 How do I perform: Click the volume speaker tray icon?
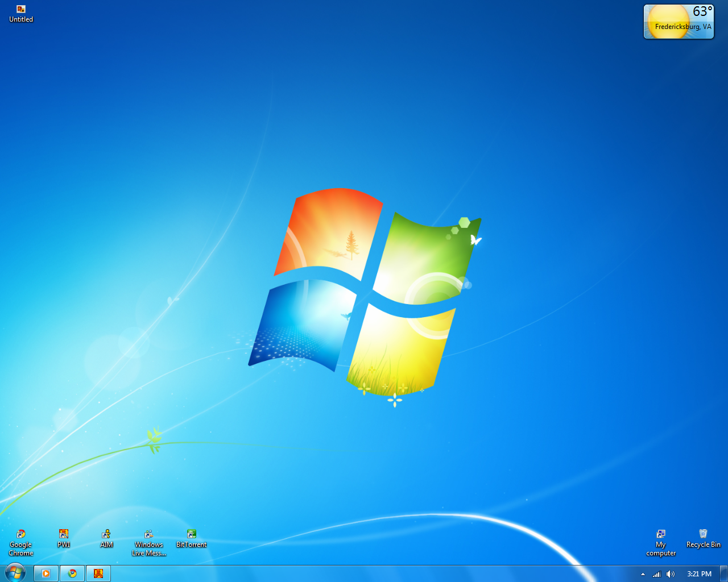tap(671, 574)
